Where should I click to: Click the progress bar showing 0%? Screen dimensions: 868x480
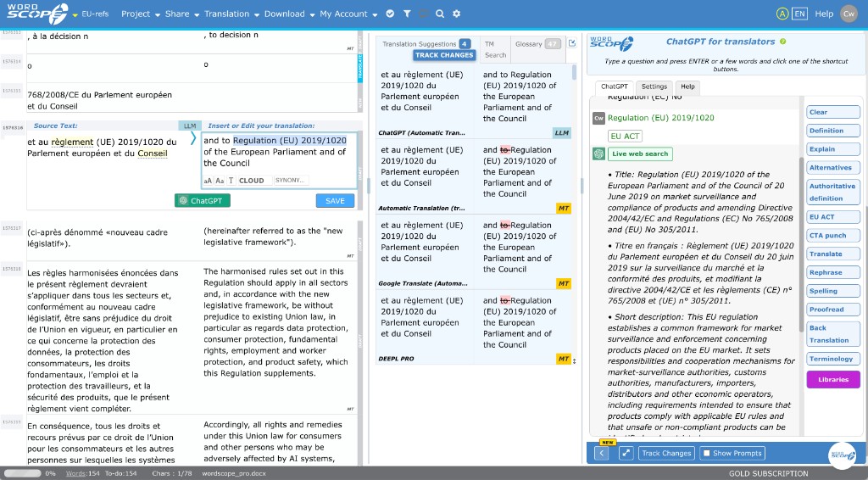tap(23, 473)
